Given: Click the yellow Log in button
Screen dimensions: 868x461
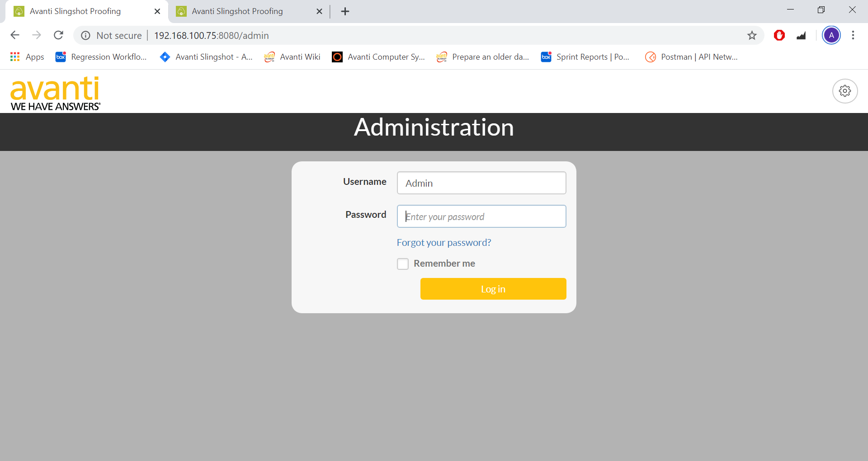Looking at the screenshot, I should point(493,289).
